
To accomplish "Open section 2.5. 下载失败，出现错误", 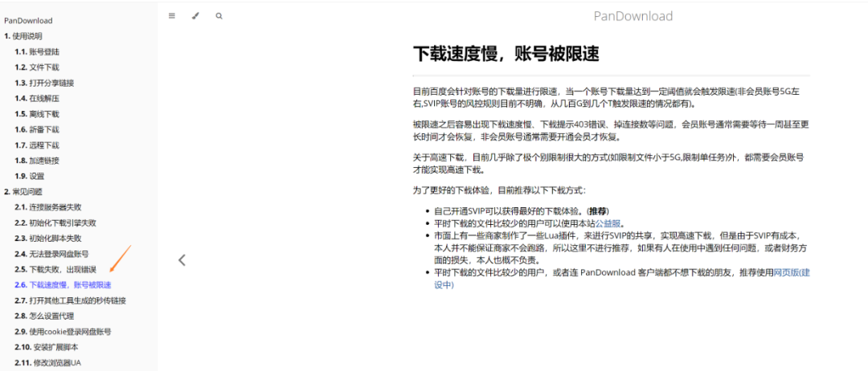I will pos(55,269).
